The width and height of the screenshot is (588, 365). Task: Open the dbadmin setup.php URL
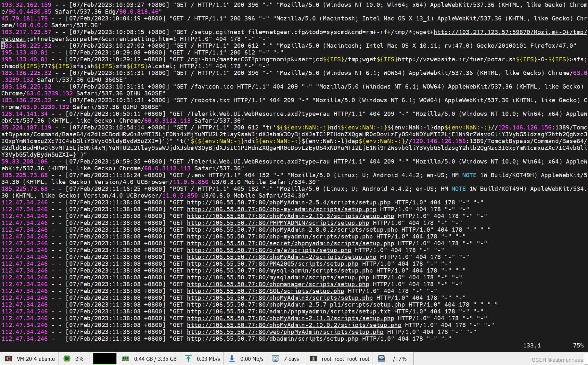273,339
